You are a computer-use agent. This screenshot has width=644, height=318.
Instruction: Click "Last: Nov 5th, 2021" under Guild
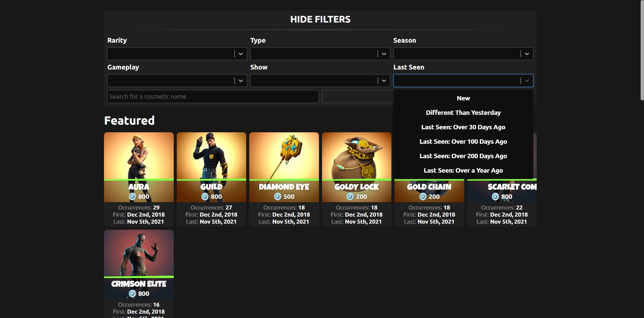211,222
